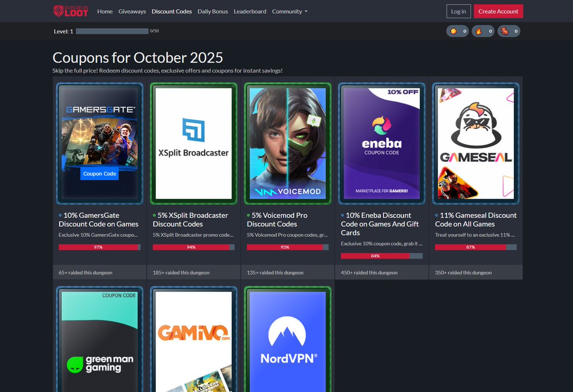Screen dimensions: 573x392
Task: Click '185+ raided this dungeon' text
Action: [x=181, y=273]
